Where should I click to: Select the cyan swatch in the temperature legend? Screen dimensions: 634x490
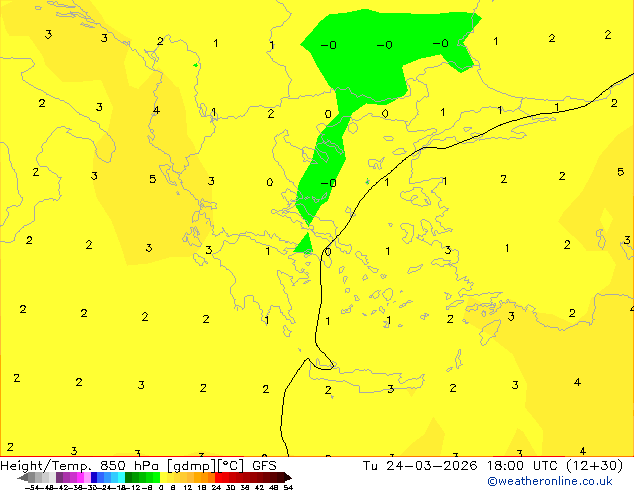coord(122,477)
